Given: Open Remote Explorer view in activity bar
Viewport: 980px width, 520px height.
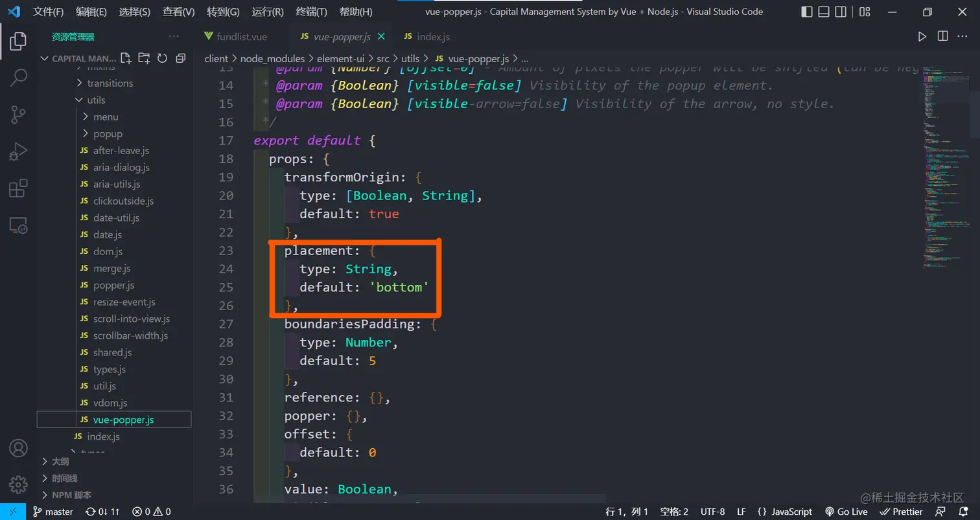Looking at the screenshot, I should pyautogui.click(x=18, y=225).
